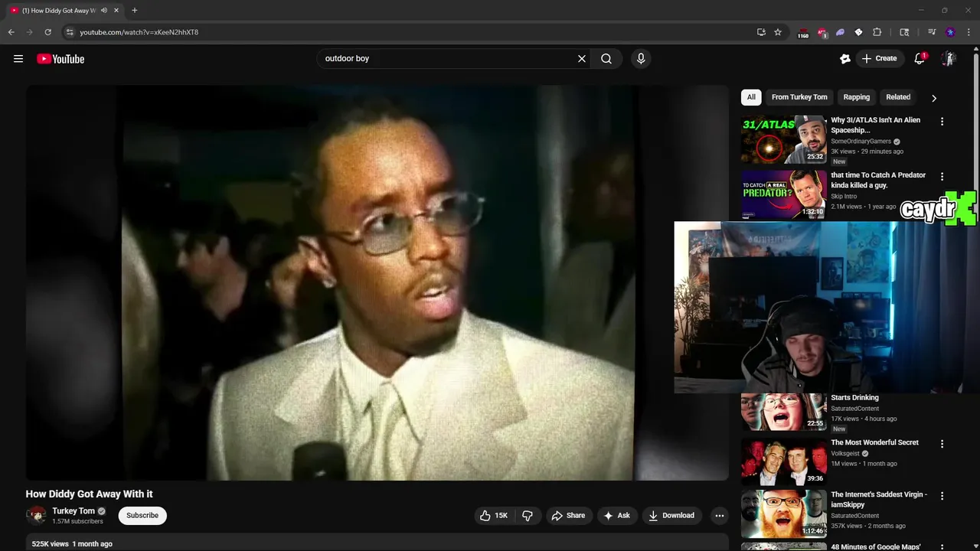Click SomeOrdinaryGamers channel name

click(x=861, y=142)
